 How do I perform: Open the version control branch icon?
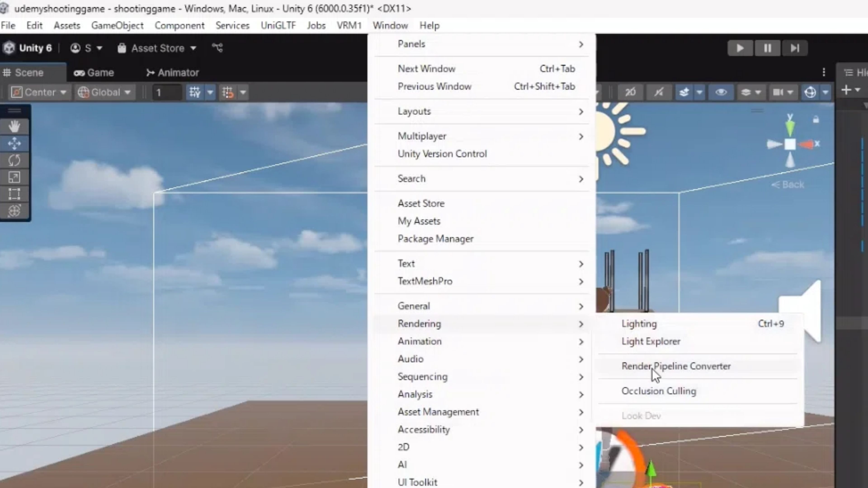pyautogui.click(x=217, y=48)
